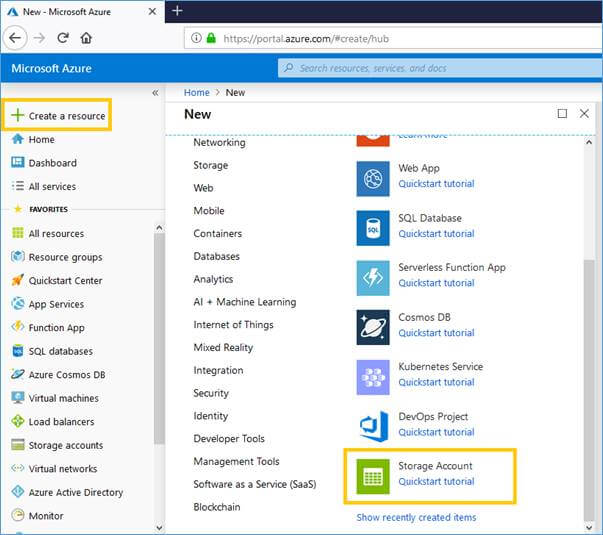Select the Kubernetes Service icon
Viewport: 603px width, 535px height.
coord(373,377)
